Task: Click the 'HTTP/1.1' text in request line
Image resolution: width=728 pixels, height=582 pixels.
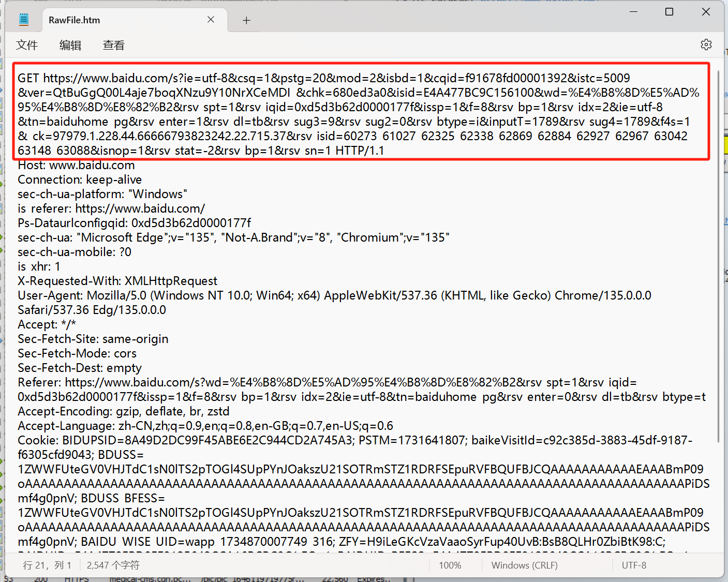Action: pos(360,151)
